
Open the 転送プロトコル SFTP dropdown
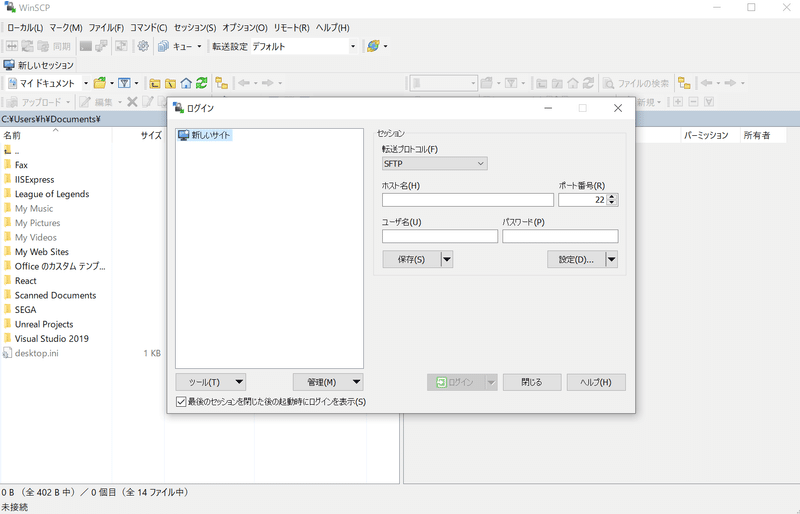coord(434,163)
